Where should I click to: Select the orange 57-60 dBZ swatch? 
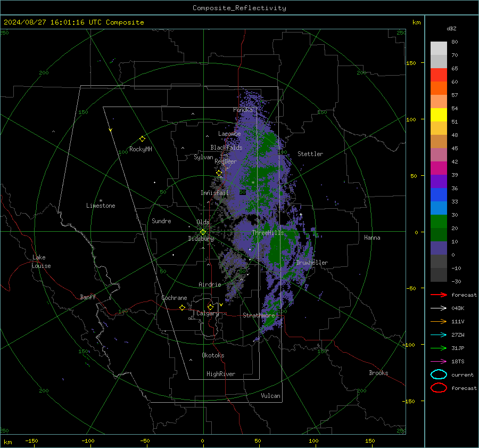click(x=439, y=88)
